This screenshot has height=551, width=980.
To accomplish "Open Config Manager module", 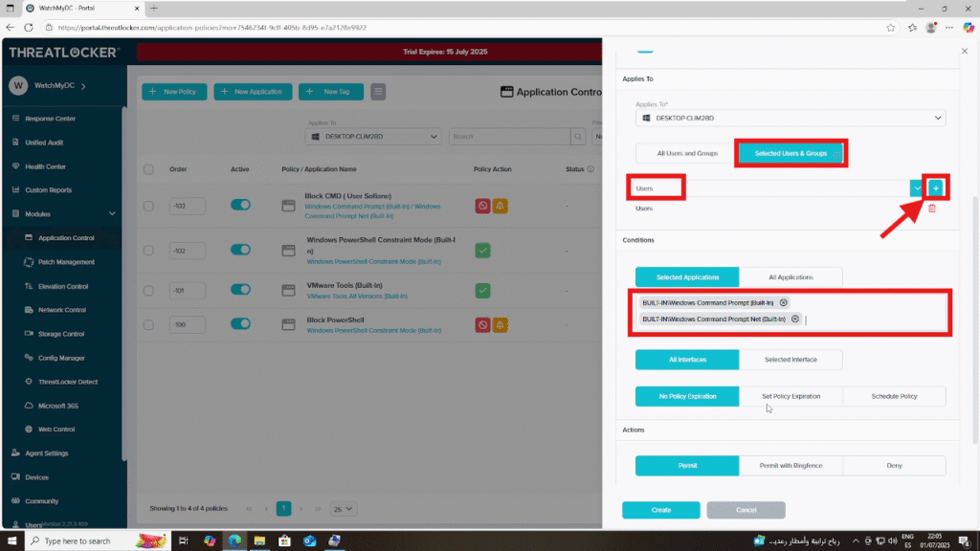I will click(x=60, y=358).
